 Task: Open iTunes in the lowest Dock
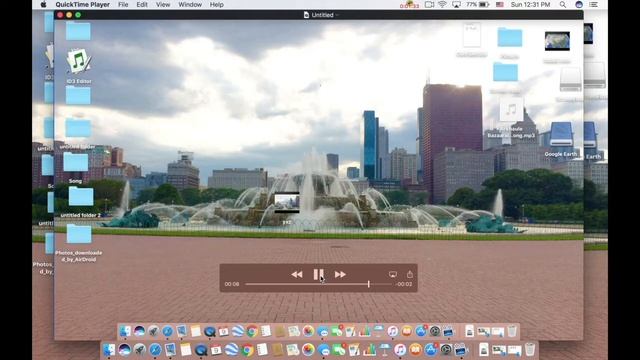[400, 350]
